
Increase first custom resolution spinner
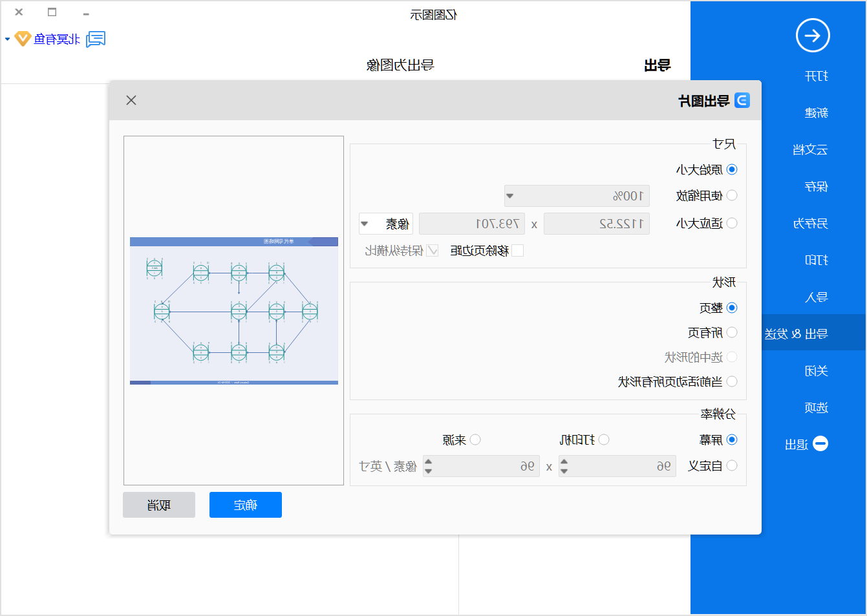[564, 462]
